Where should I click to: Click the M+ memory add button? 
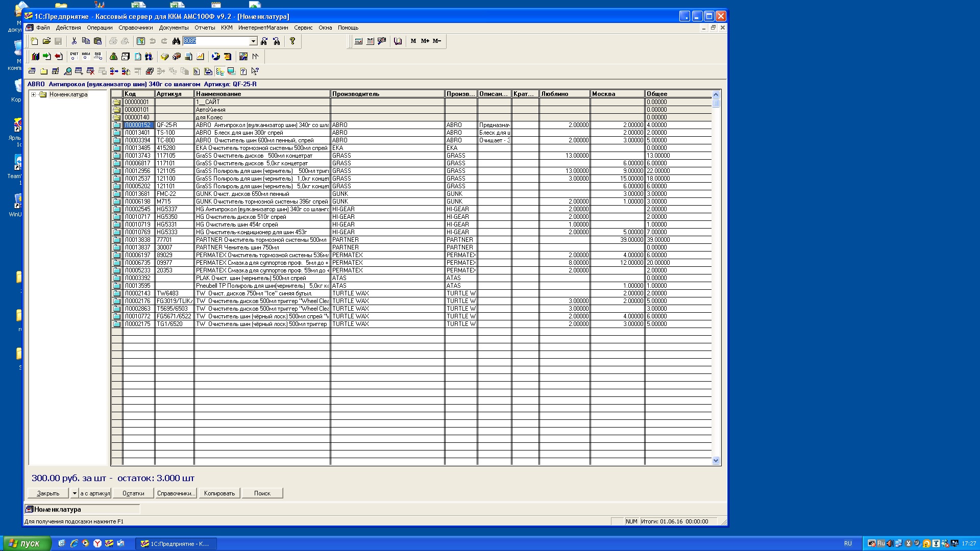pos(425,41)
